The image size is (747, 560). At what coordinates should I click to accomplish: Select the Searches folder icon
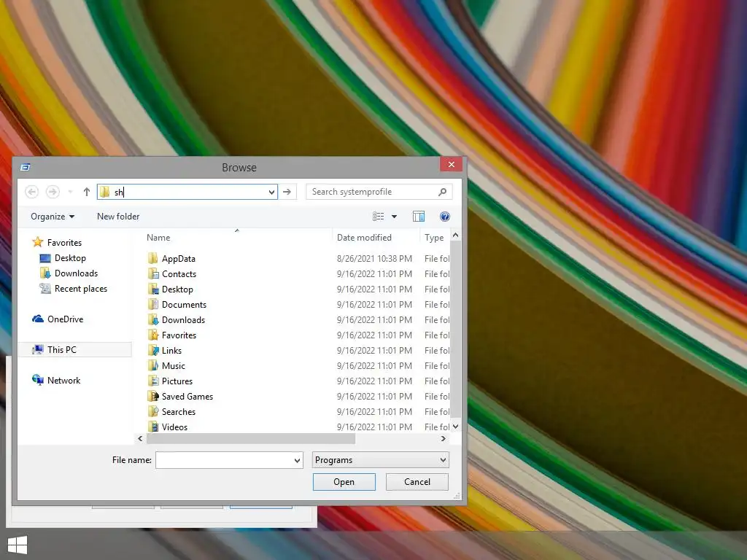pyautogui.click(x=153, y=411)
